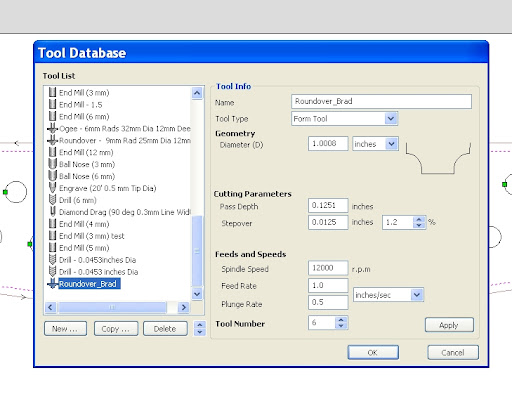Viewport: 512px width, 399px height.
Task: Select highlighted Roundover_Brad entry
Action: (x=89, y=284)
